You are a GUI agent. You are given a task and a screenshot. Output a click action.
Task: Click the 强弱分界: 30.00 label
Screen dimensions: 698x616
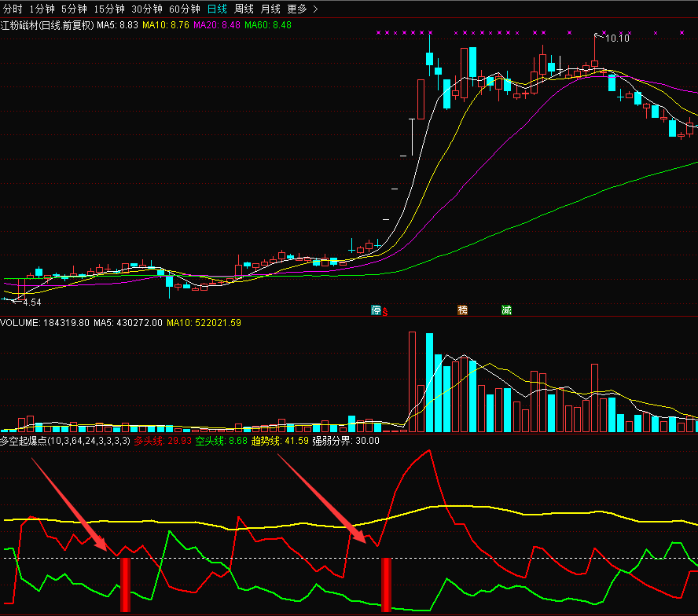[x=346, y=441]
